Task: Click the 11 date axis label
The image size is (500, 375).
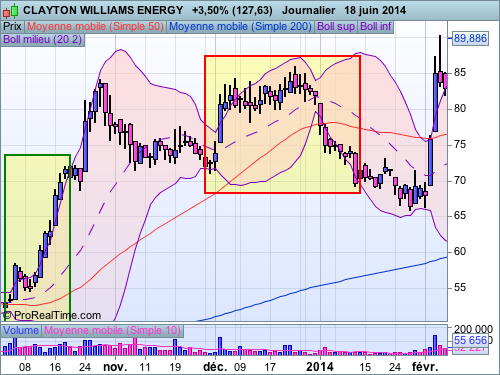Action: pos(145,367)
